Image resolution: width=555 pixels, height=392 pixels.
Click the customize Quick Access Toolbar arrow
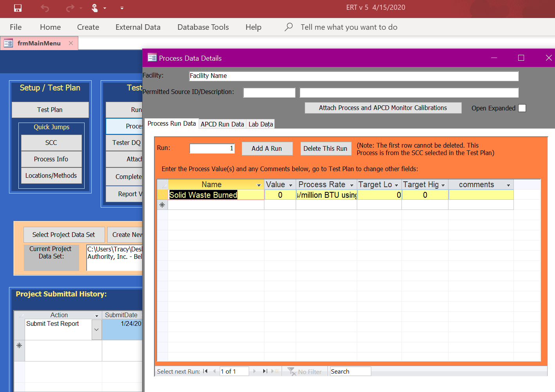[x=122, y=8]
